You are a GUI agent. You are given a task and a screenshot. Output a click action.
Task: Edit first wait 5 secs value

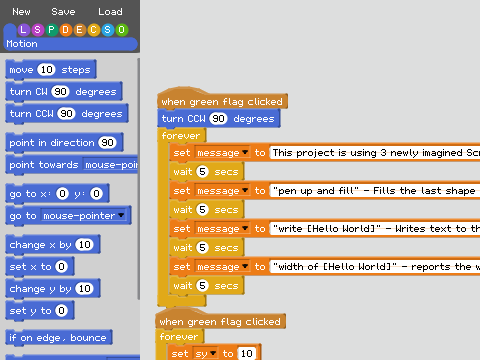(202, 172)
